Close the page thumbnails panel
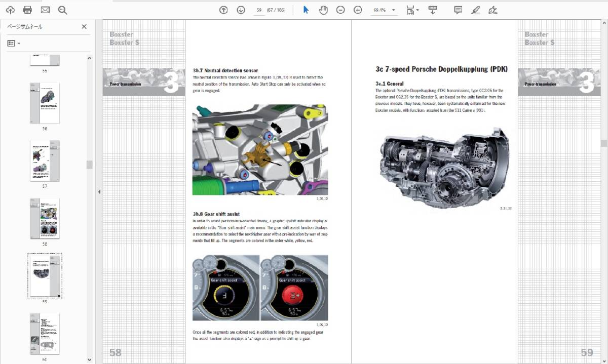This screenshot has width=608, height=364. pos(84,27)
